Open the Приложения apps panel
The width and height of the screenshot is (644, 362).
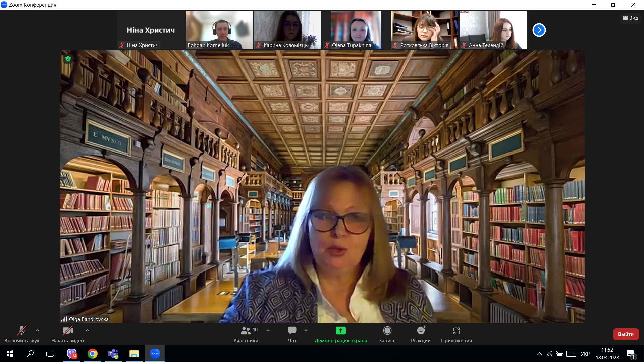[x=457, y=335]
